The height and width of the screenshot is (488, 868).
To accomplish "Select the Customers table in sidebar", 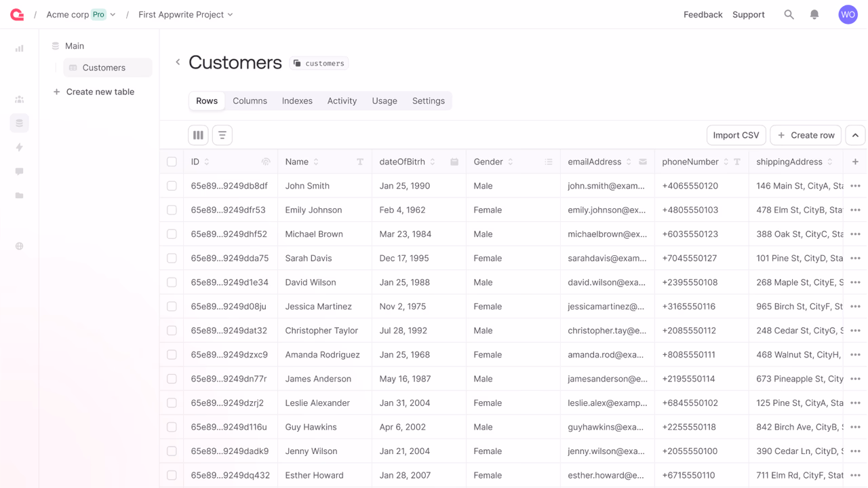I will 107,68.
